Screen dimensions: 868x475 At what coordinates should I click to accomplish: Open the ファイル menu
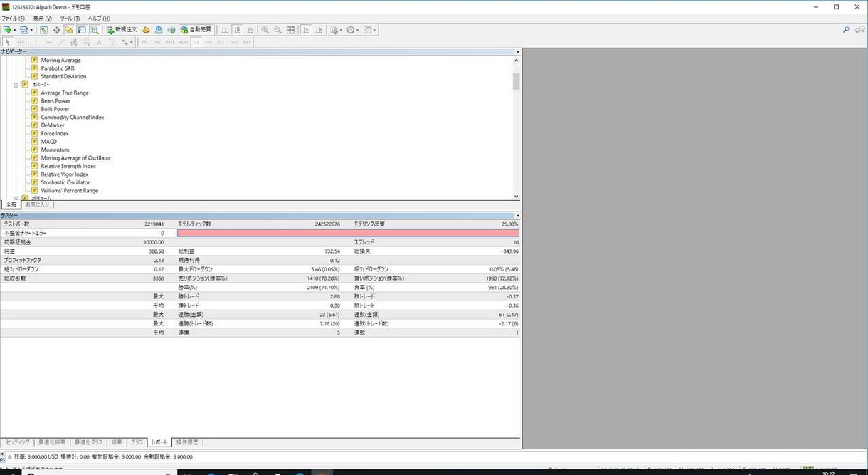[13, 19]
